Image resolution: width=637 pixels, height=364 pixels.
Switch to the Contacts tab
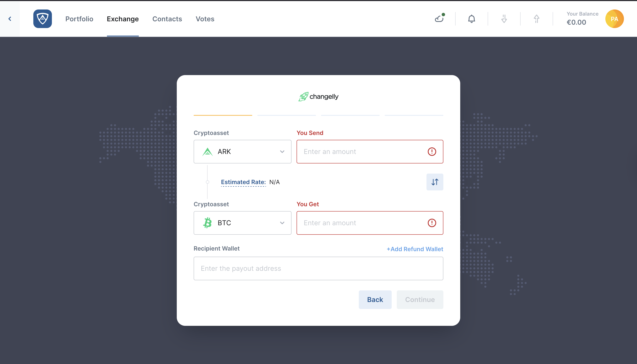pyautogui.click(x=167, y=19)
